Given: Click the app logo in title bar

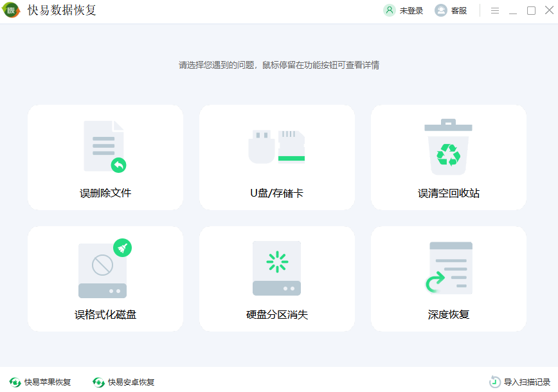Looking at the screenshot, I should [x=12, y=10].
